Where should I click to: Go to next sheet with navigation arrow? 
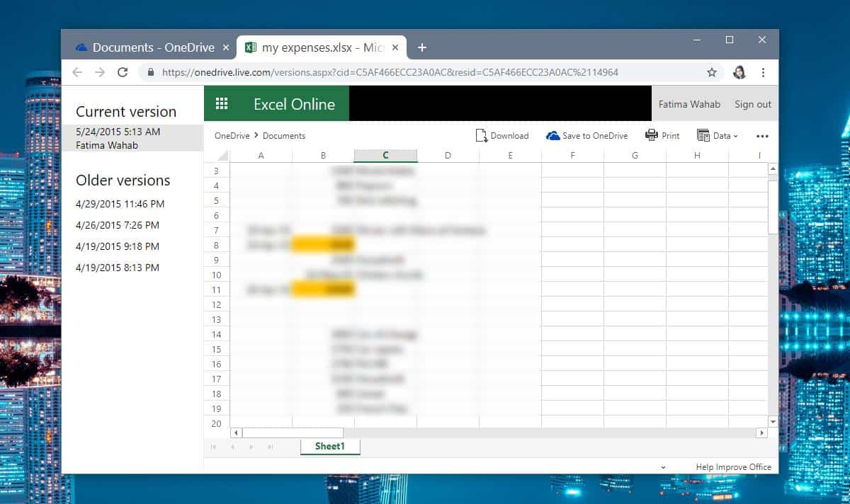250,447
